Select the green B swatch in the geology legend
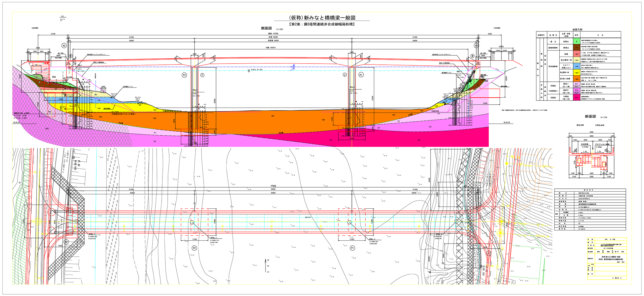Viewport: 644px width, 296px height. tap(576, 42)
